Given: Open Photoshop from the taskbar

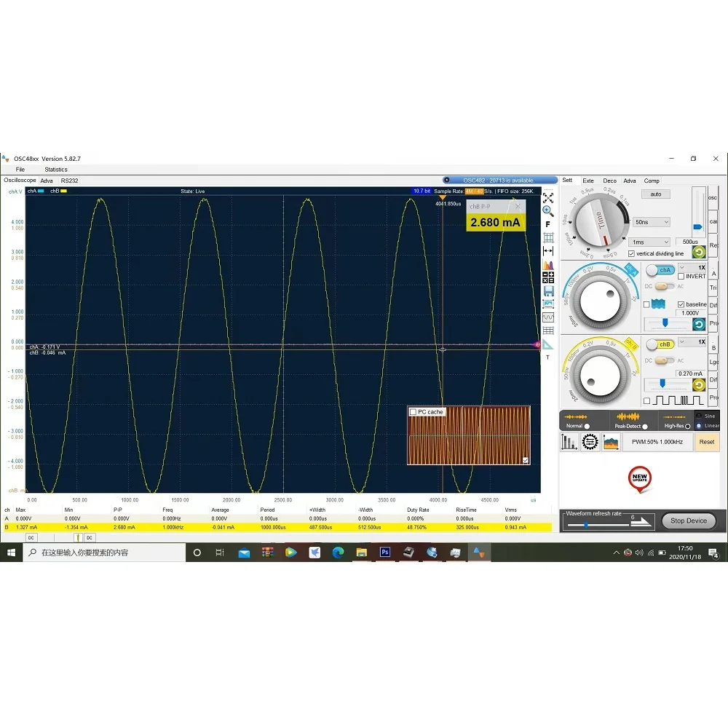Looking at the screenshot, I should coord(385,553).
